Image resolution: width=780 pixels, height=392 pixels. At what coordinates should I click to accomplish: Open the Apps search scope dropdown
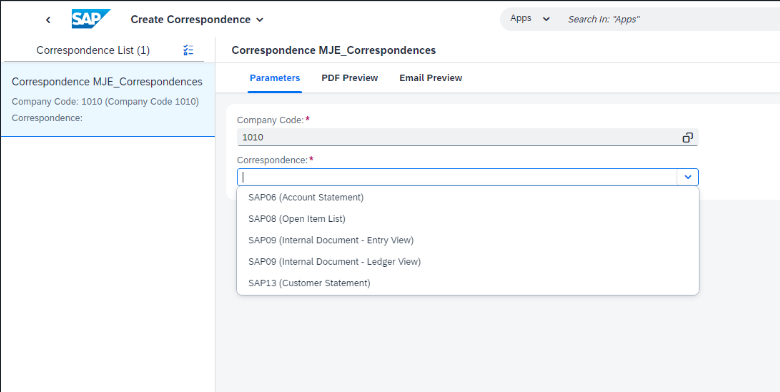point(530,19)
